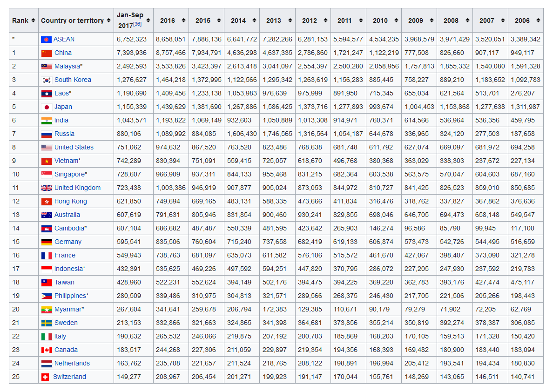The height and width of the screenshot is (392, 553).
Task: Follow the Malaysia link
Action: click(67, 66)
